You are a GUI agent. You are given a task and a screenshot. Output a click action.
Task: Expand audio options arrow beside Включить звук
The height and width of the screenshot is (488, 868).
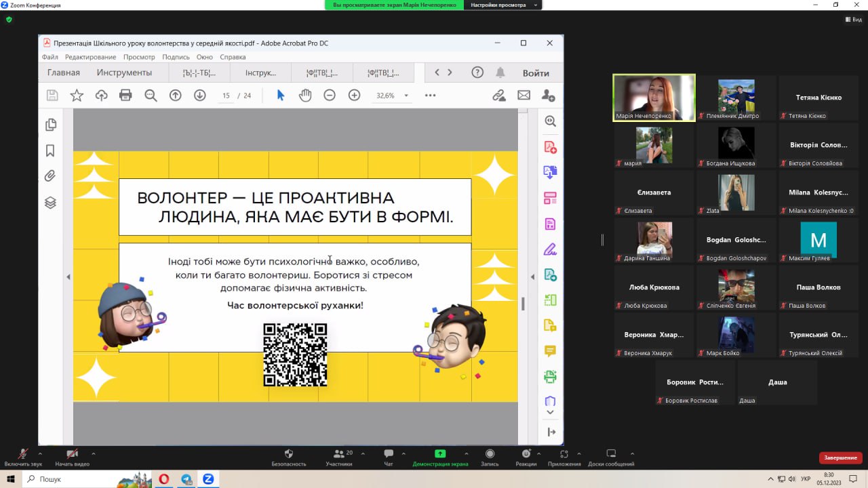point(40,453)
